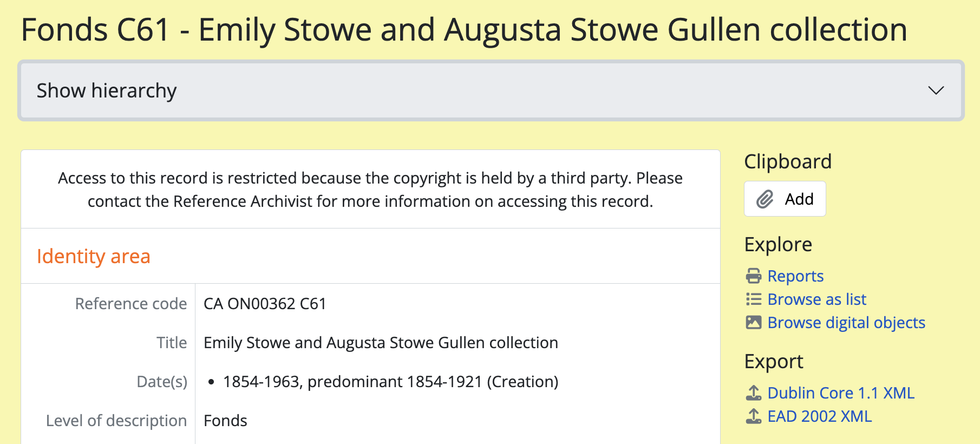Click the Identity area section heading
Viewport: 980px width, 444px height.
[x=94, y=256]
